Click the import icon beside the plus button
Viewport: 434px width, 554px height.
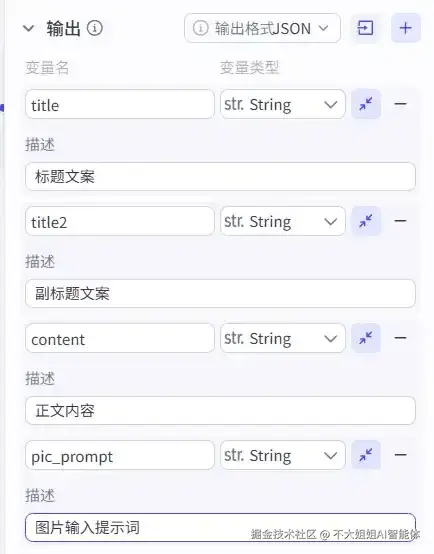pyautogui.click(x=365, y=28)
